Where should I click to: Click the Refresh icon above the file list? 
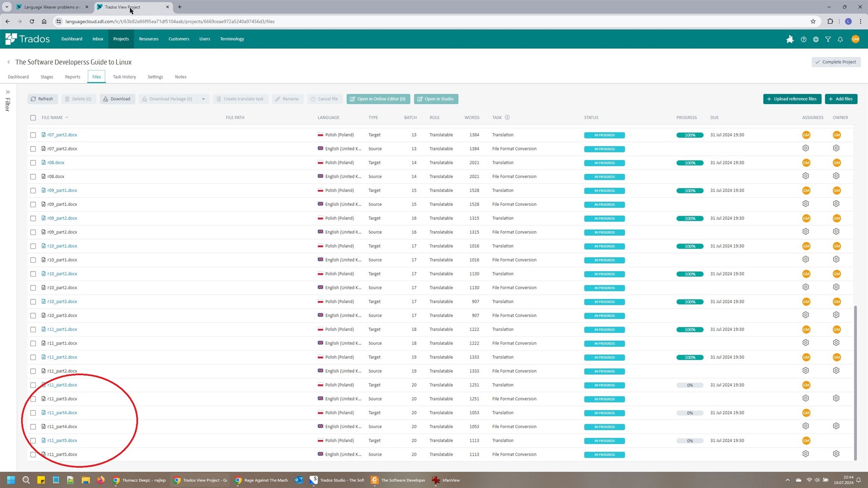34,99
